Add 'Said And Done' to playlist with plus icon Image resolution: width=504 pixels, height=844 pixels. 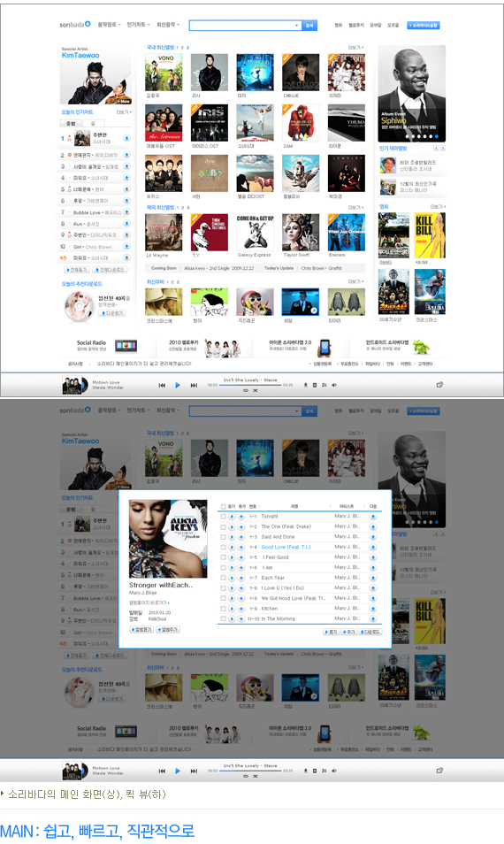241,537
